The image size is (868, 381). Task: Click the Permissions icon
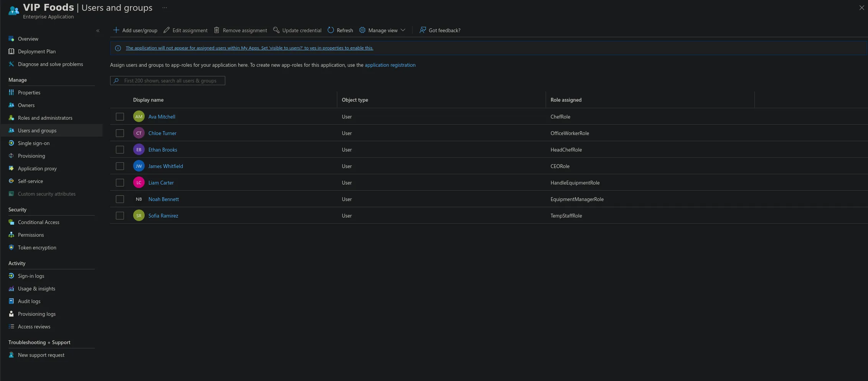click(x=11, y=235)
